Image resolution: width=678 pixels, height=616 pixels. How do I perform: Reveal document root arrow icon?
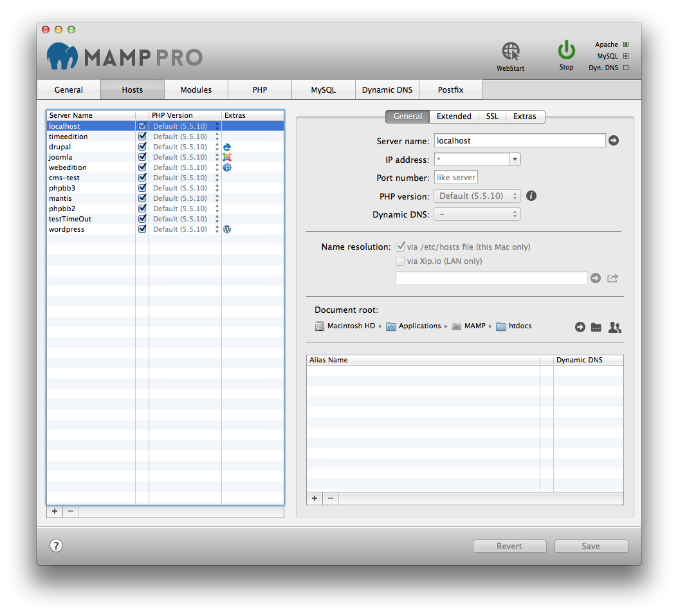click(x=580, y=327)
